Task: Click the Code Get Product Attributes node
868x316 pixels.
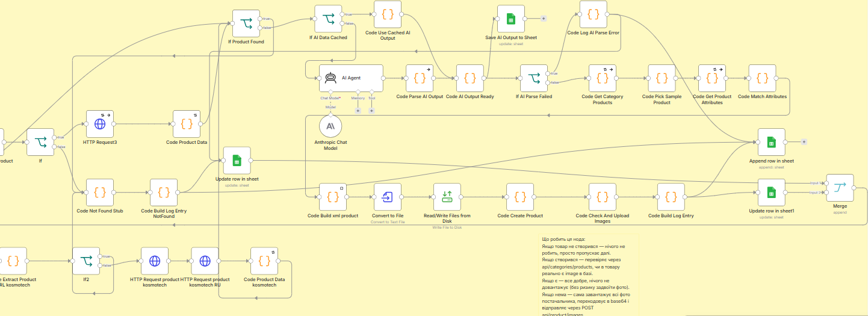Action: [x=712, y=78]
